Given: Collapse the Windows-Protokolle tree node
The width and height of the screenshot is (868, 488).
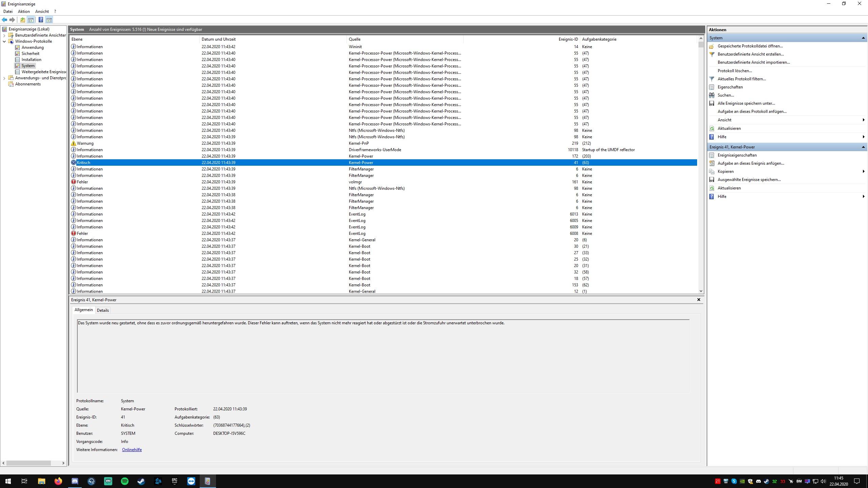Looking at the screenshot, I should tap(4, 41).
